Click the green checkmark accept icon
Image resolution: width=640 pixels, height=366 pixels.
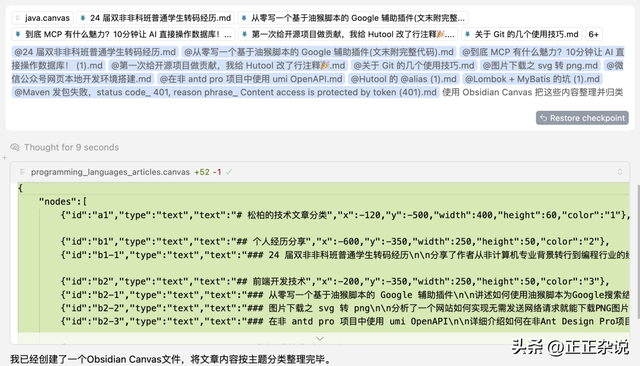[229, 172]
